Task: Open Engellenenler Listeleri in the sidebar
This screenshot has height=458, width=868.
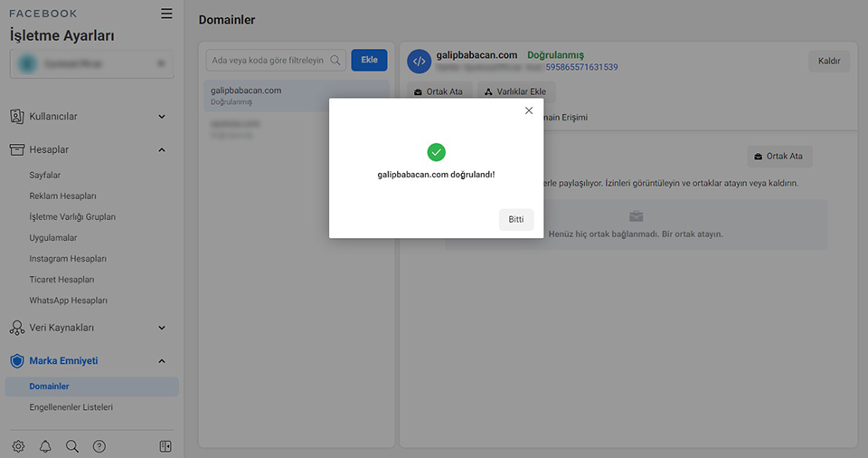Action: [x=71, y=407]
